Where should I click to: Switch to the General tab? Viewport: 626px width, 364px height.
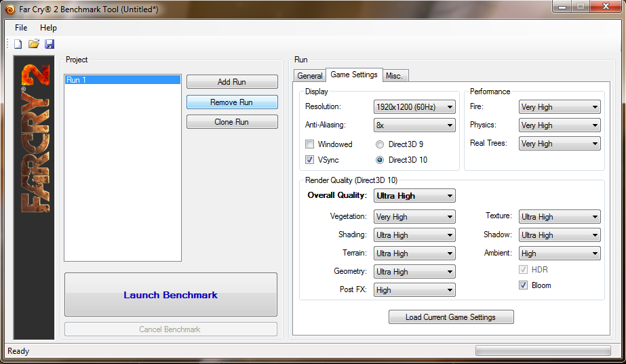310,76
